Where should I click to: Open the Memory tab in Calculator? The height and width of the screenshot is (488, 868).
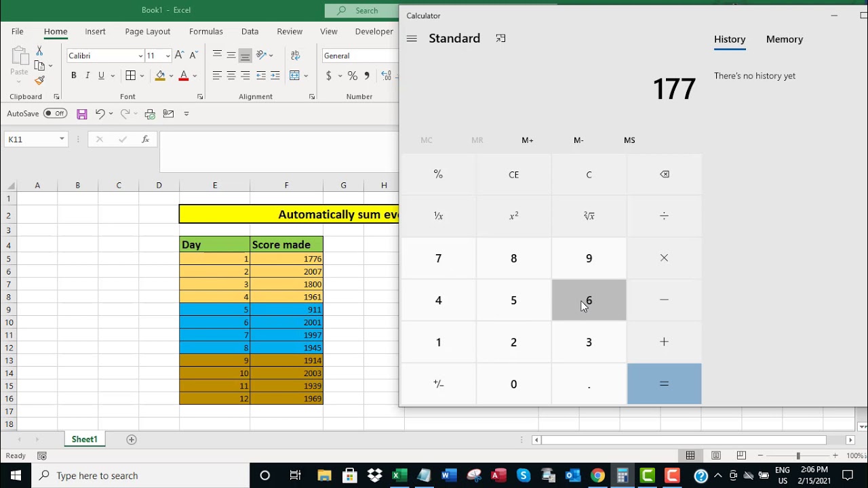point(785,39)
